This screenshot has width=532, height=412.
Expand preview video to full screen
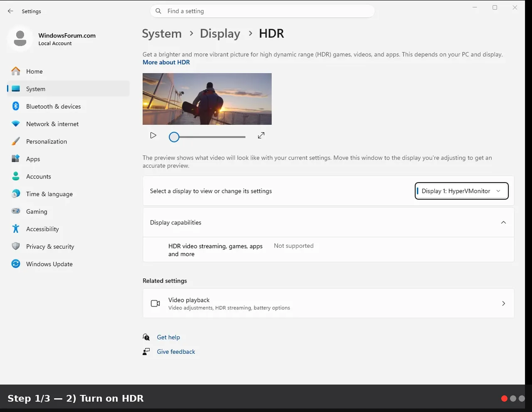point(261,136)
